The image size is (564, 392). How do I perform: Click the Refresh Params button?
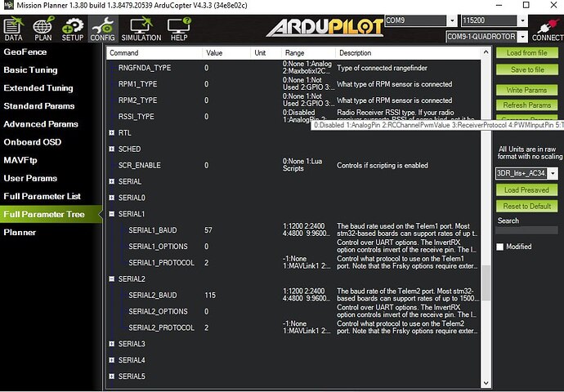point(527,105)
